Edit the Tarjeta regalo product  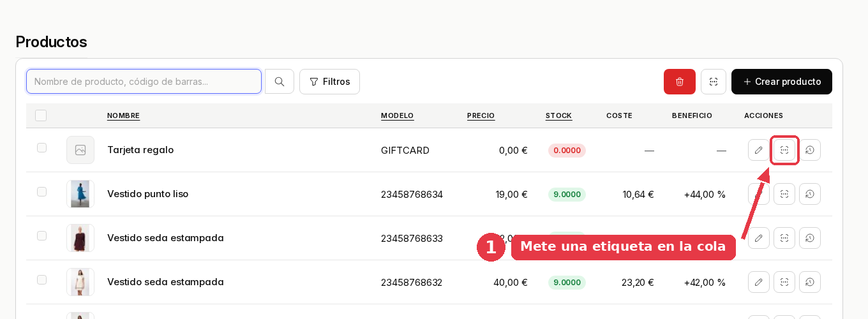point(759,150)
